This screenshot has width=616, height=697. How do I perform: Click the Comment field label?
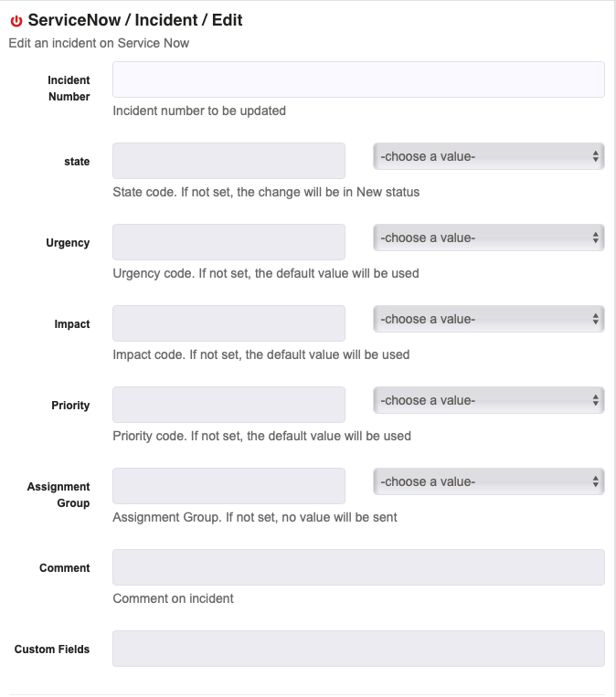(x=65, y=568)
